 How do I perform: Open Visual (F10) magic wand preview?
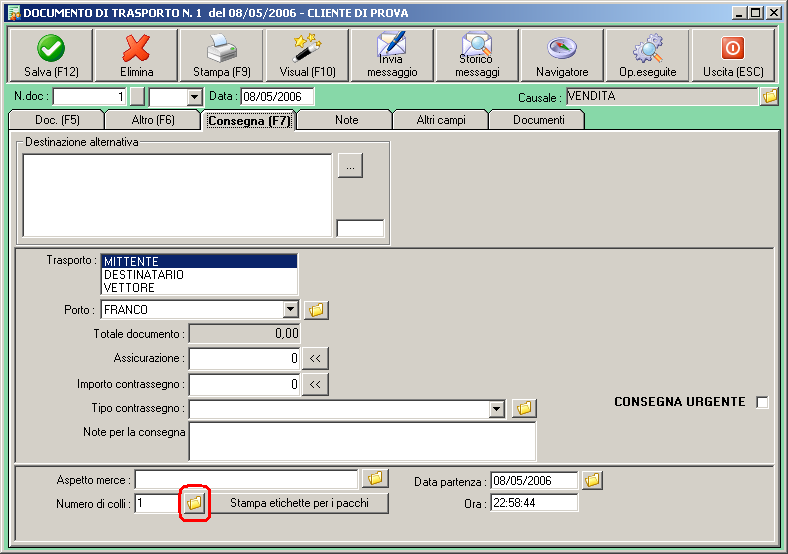coord(307,55)
